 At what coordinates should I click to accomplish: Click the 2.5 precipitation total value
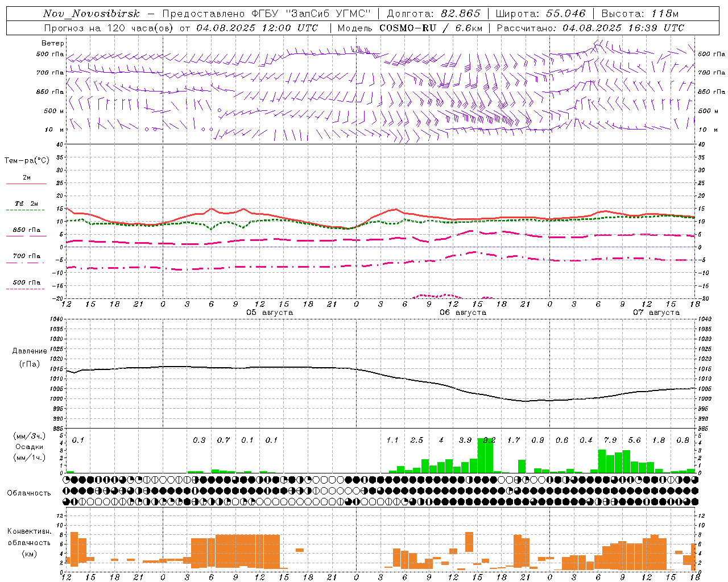click(x=417, y=440)
